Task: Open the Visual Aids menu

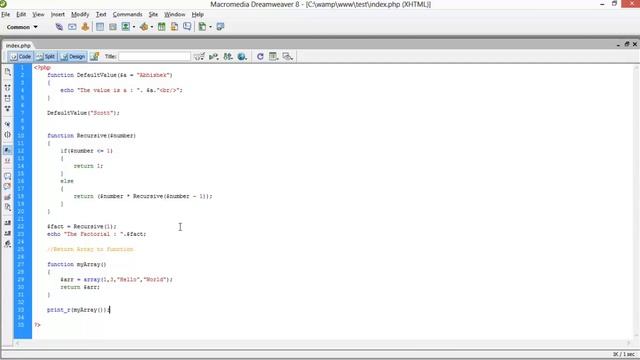Action: click(x=288, y=57)
